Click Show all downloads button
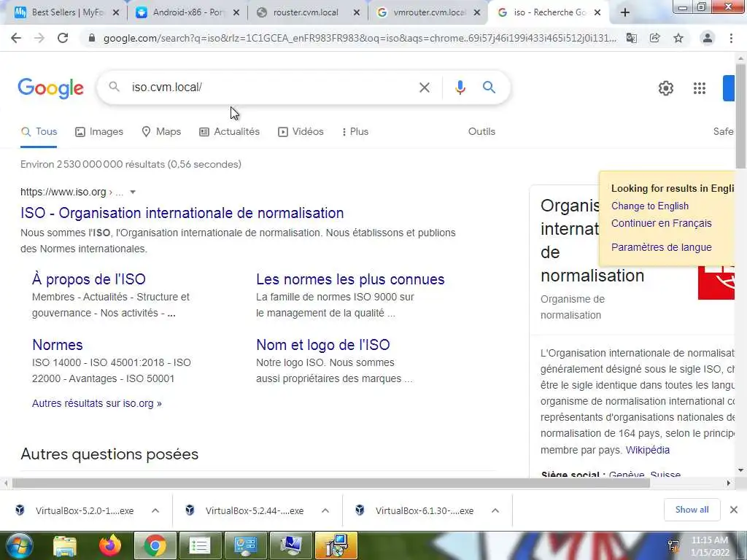 (692, 510)
